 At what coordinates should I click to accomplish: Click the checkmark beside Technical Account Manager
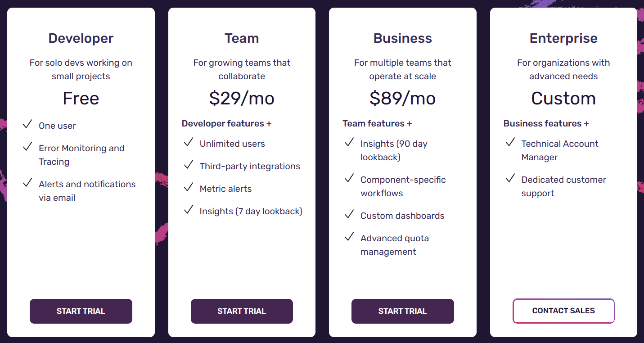(510, 142)
